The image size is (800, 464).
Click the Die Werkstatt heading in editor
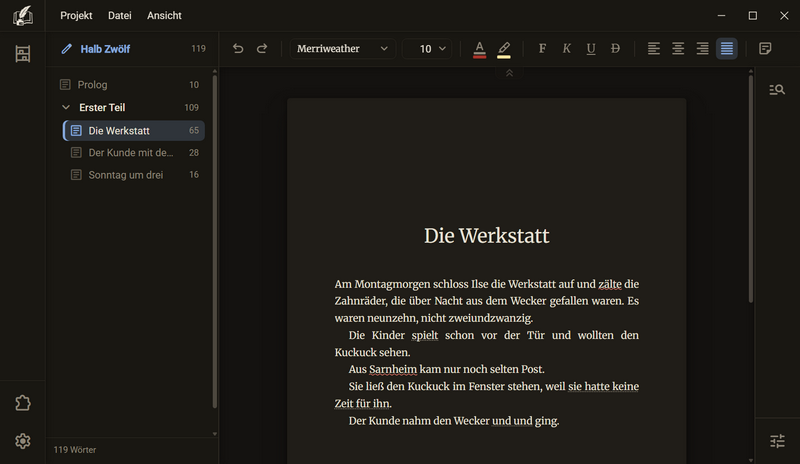coord(487,236)
